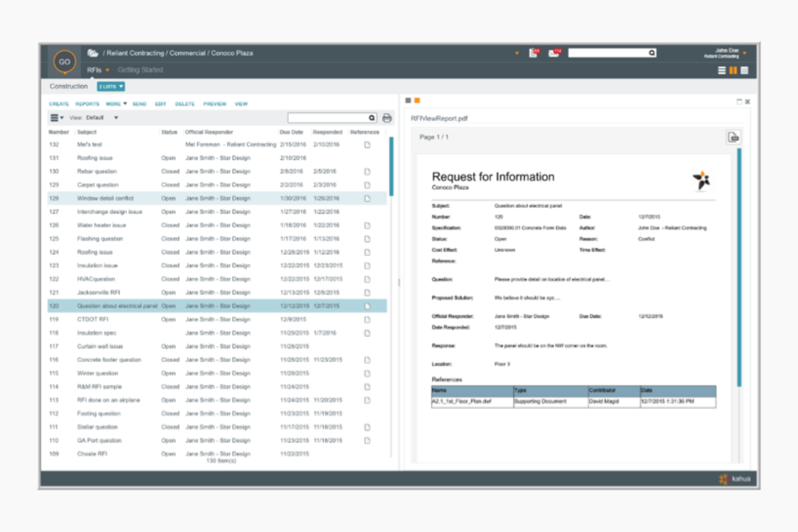The width and height of the screenshot is (798, 532).
Task: Click the orange square icon in preview pane
Action: click(417, 100)
